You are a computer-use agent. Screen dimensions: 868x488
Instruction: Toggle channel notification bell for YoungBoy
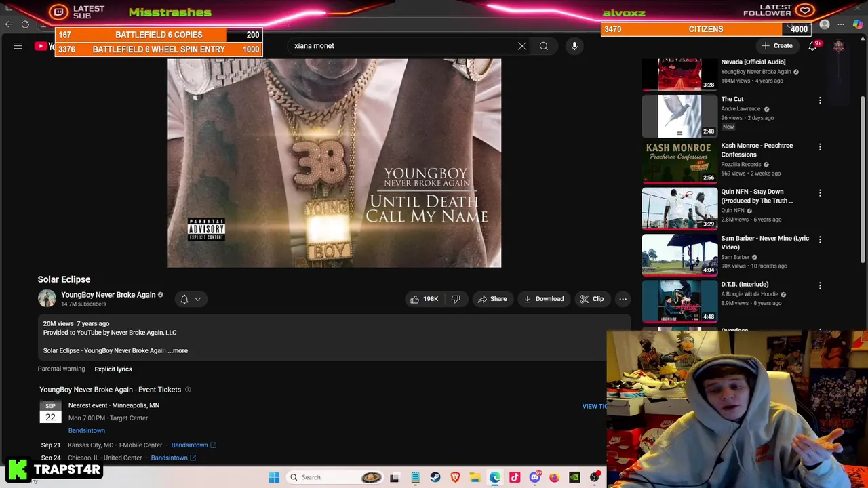pos(184,299)
